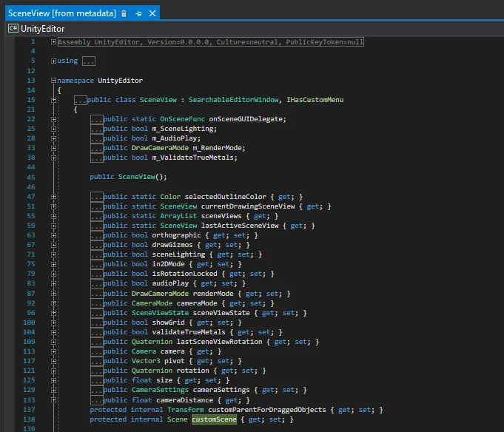Expand the pivot property outline
Screen dimensions: 504x432
[54, 361]
